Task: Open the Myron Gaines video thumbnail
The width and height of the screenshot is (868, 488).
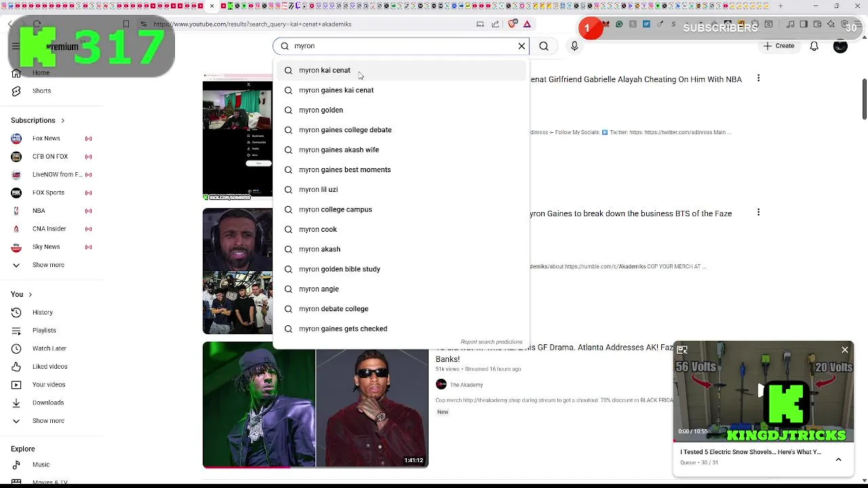Action: click(x=237, y=271)
